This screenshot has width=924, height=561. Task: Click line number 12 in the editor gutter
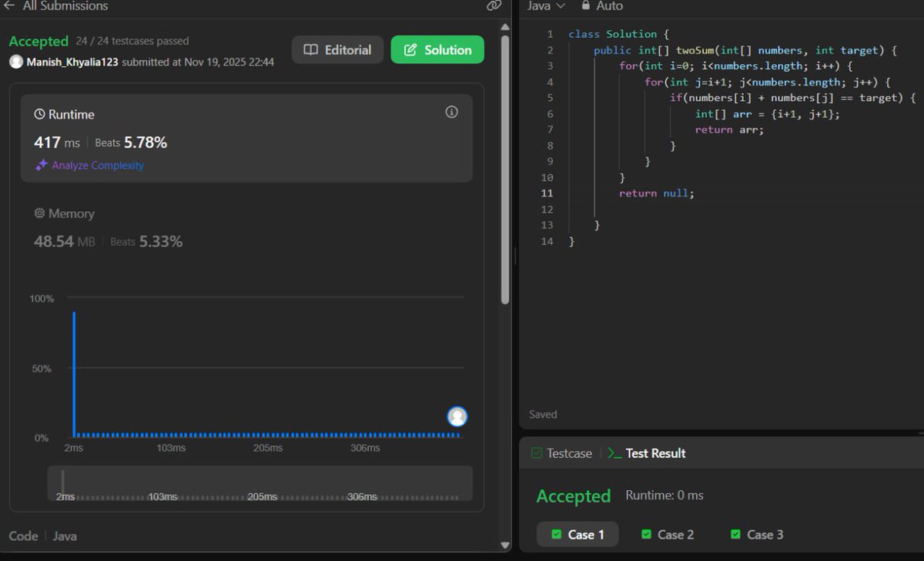click(x=547, y=210)
